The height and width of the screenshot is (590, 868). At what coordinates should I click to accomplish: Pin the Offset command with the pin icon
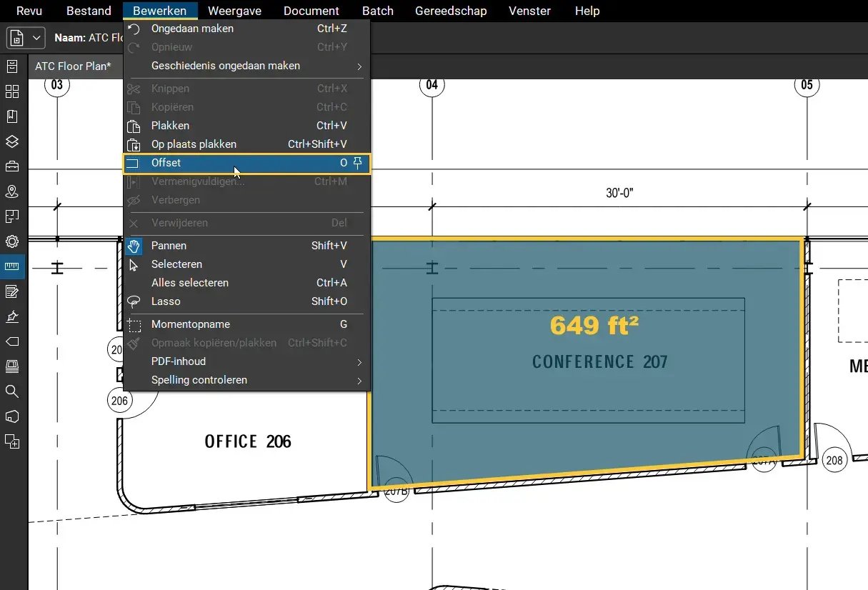359,163
